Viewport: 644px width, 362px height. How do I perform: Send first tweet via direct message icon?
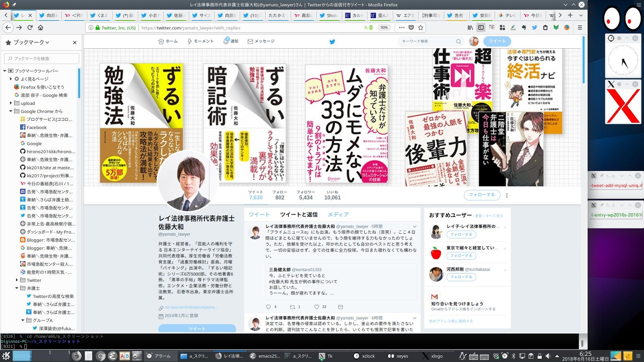[x=341, y=307]
